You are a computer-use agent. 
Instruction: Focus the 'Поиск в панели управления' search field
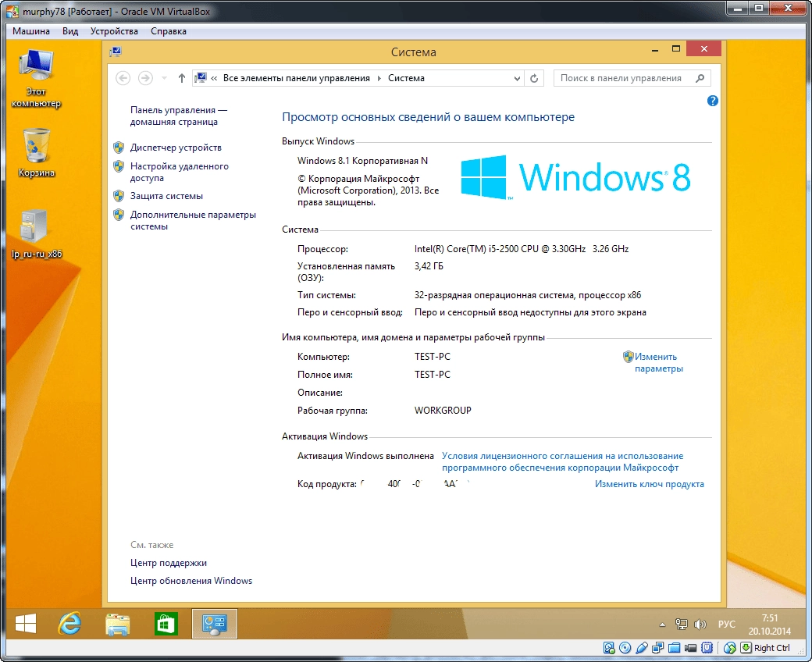632,78
